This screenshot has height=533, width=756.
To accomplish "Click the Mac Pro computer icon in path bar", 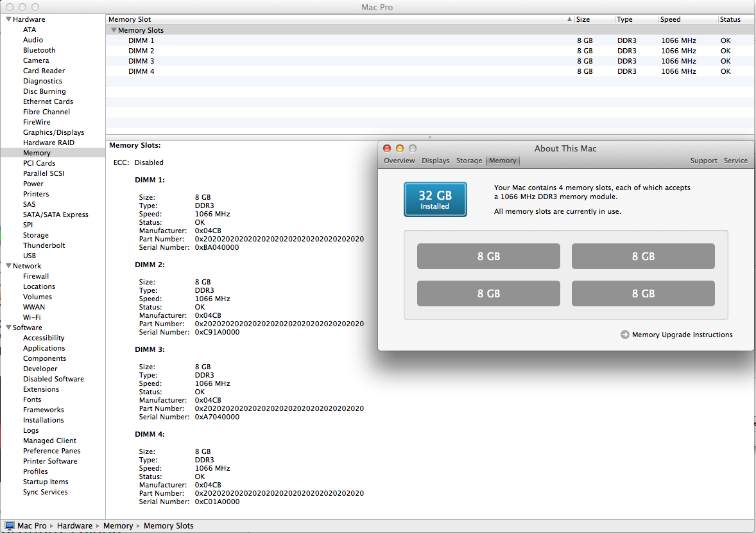I will (9, 526).
